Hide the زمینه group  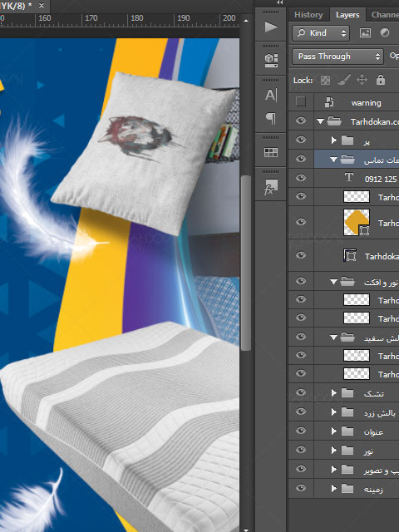pyautogui.click(x=301, y=488)
